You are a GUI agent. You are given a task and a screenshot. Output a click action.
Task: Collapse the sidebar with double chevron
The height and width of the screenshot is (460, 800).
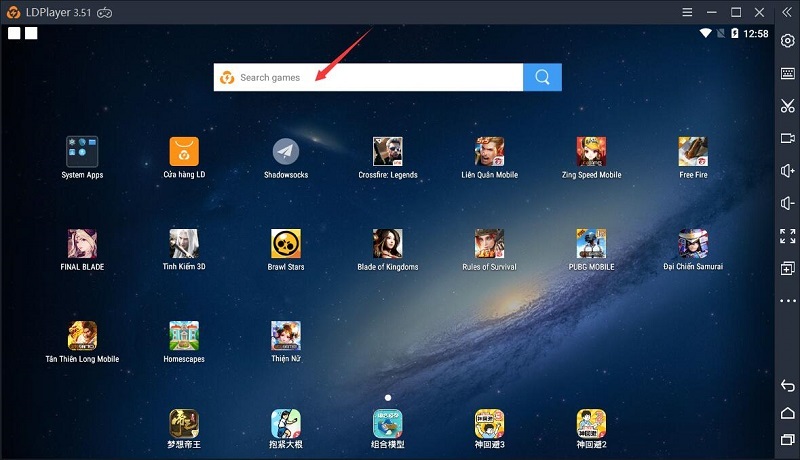point(787,12)
